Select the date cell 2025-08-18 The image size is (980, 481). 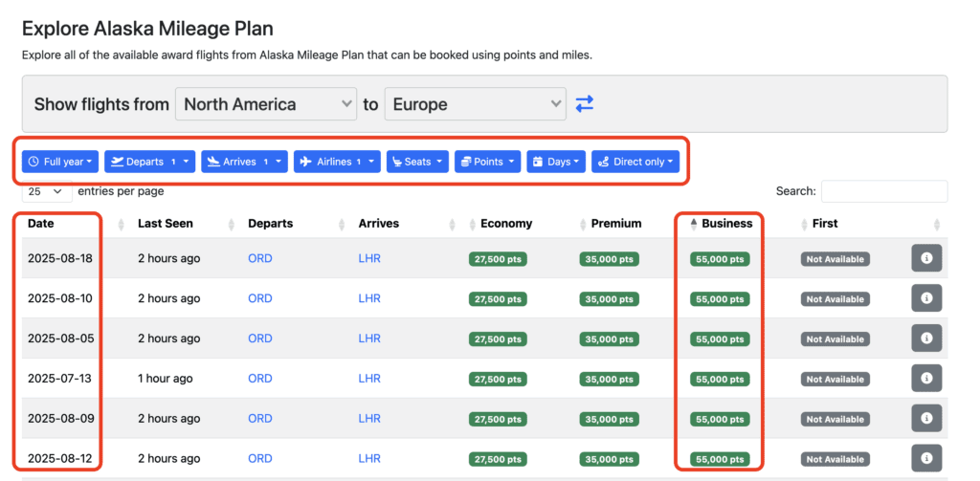(60, 258)
